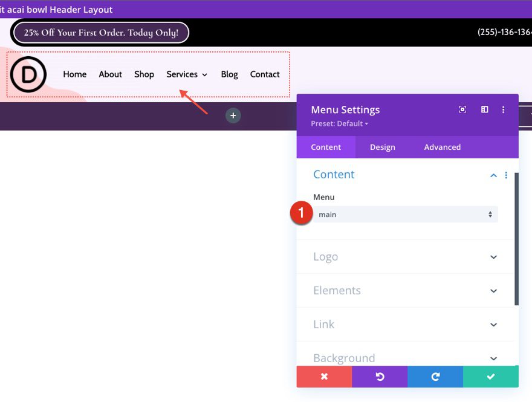532x402 pixels.
Task: Click the 25% Off First Order banner
Action: coord(100,32)
